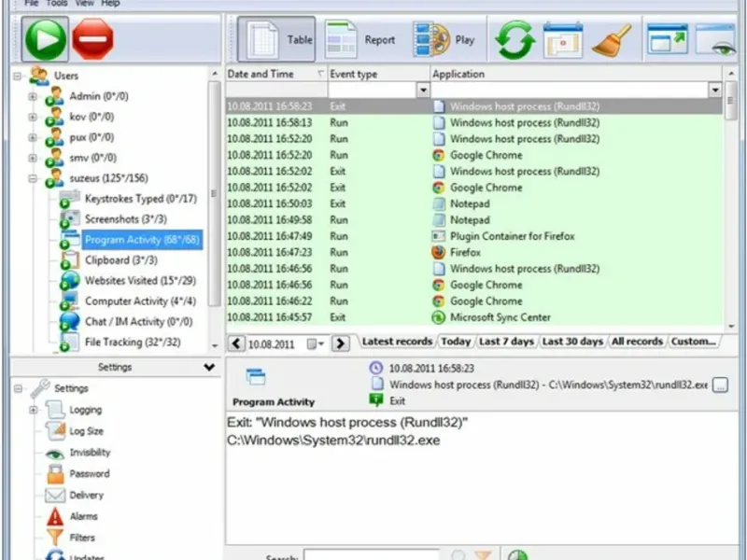Select the Today tab
This screenshot has height=560, width=747.
(456, 342)
